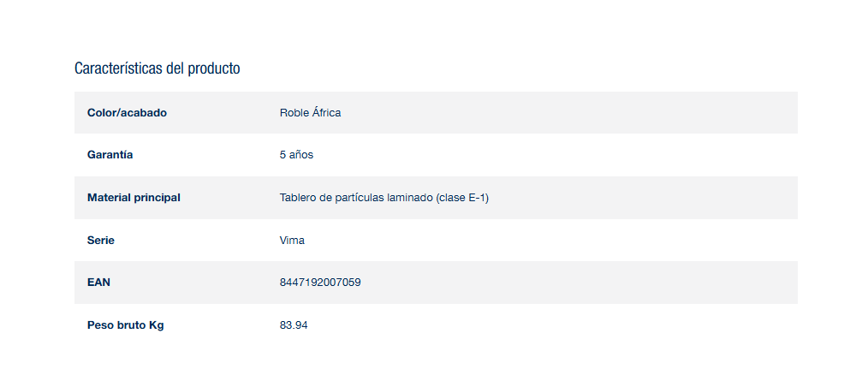Click the word "Roble"

pyautogui.click(x=294, y=113)
